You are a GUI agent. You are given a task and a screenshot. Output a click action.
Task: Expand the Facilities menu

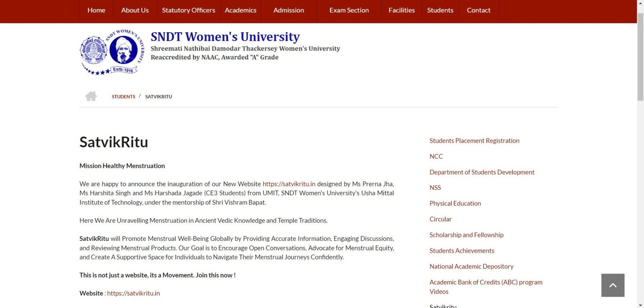[401, 10]
